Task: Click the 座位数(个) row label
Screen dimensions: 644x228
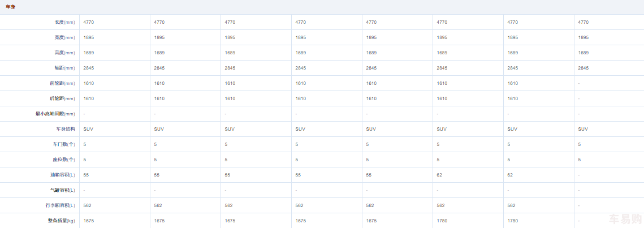Action: pyautogui.click(x=63, y=160)
